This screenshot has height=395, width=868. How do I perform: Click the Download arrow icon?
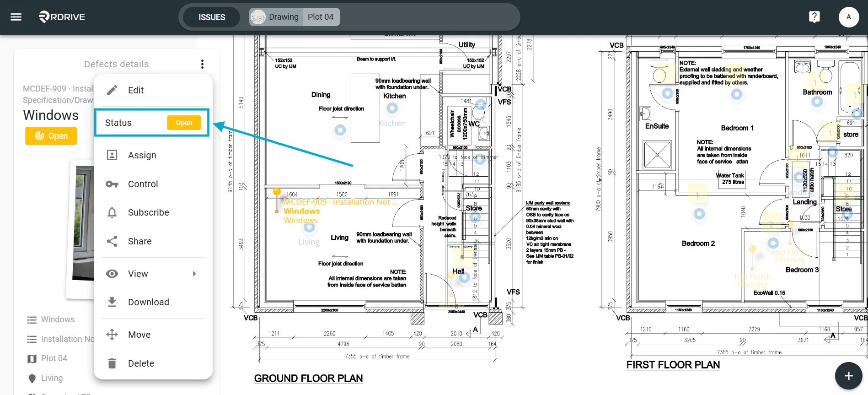(x=112, y=302)
